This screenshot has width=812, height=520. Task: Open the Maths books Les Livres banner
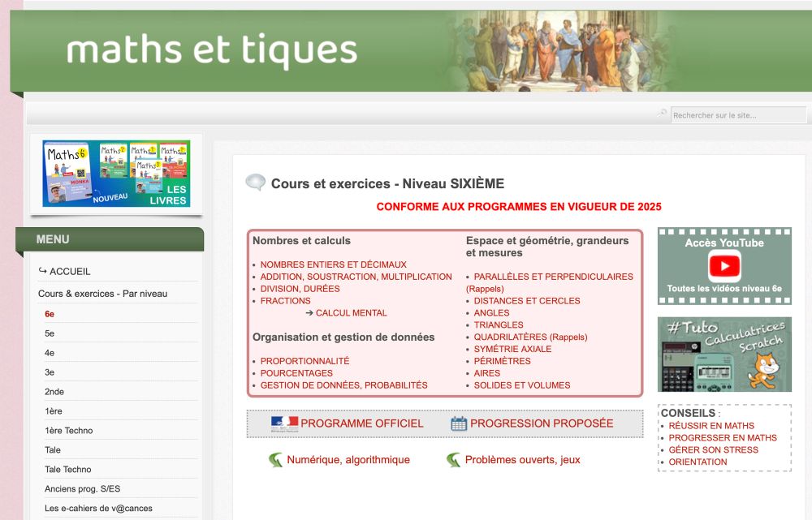point(116,174)
